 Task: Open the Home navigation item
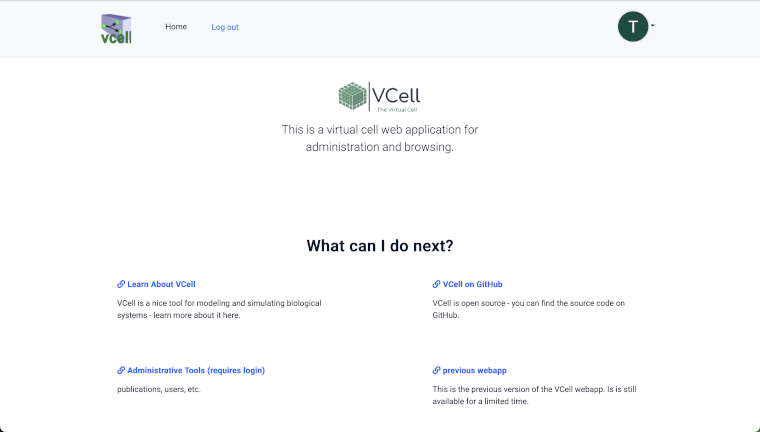[x=176, y=27]
